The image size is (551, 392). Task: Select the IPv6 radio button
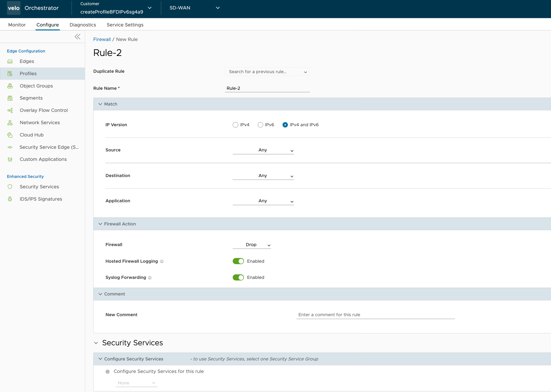tap(260, 125)
